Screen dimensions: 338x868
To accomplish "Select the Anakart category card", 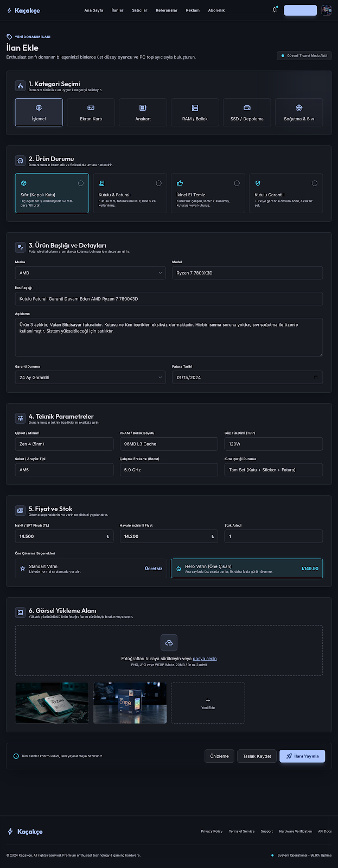I will click(143, 112).
